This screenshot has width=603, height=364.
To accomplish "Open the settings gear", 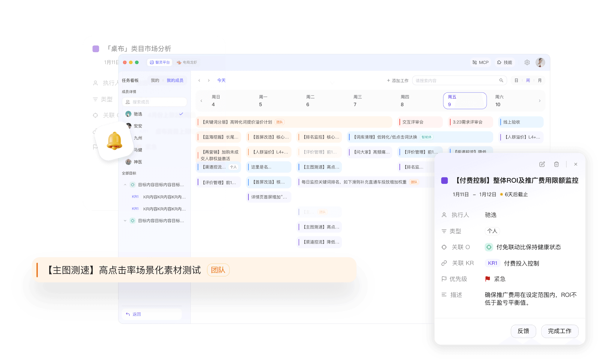I will pos(527,62).
